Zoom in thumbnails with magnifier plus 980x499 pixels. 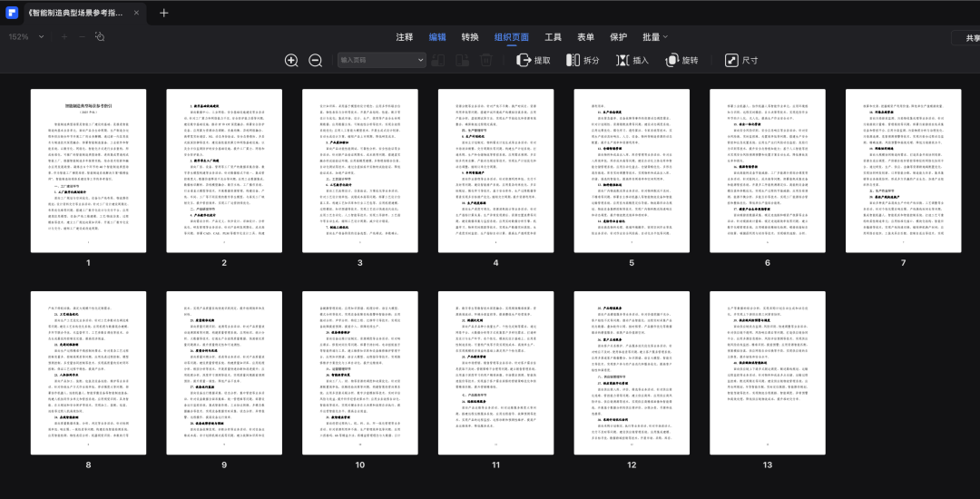291,61
